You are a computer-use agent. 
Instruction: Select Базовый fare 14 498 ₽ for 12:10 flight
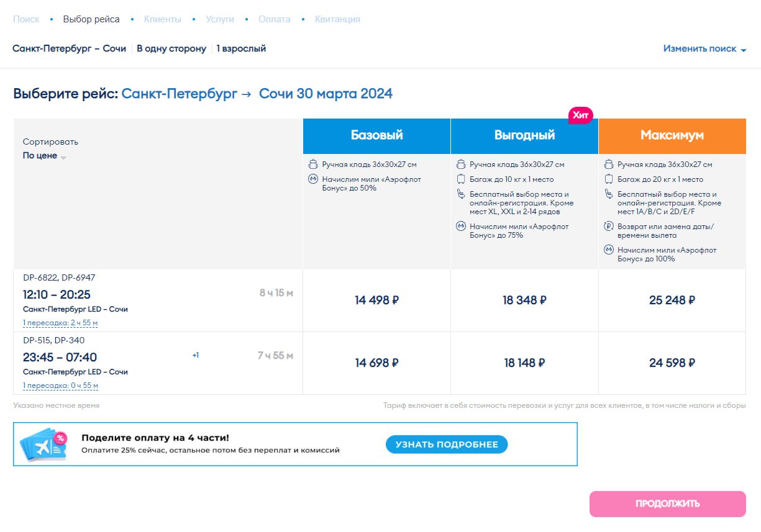click(x=376, y=300)
